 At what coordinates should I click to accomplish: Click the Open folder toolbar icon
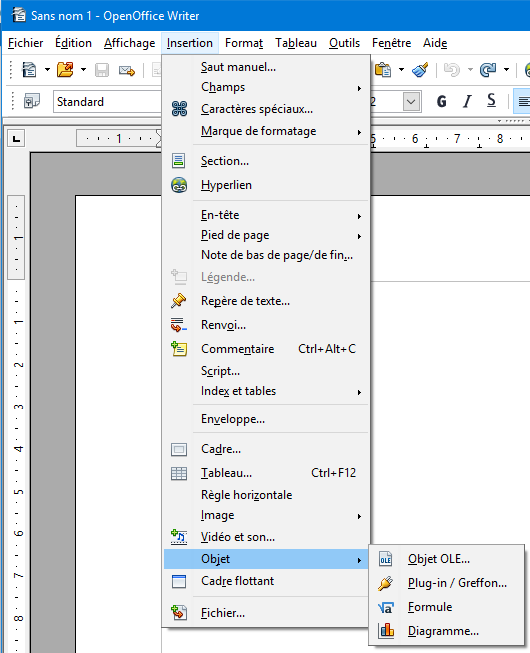65,70
